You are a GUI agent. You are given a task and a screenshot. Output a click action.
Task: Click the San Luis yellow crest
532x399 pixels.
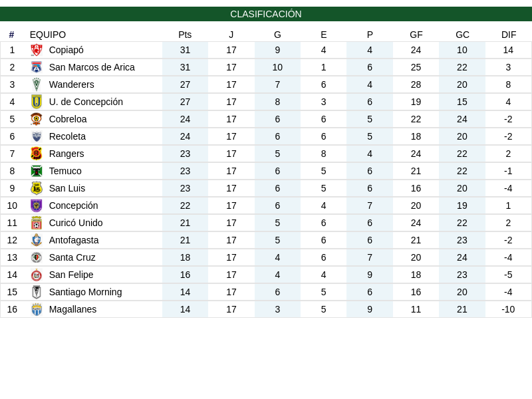point(37,189)
